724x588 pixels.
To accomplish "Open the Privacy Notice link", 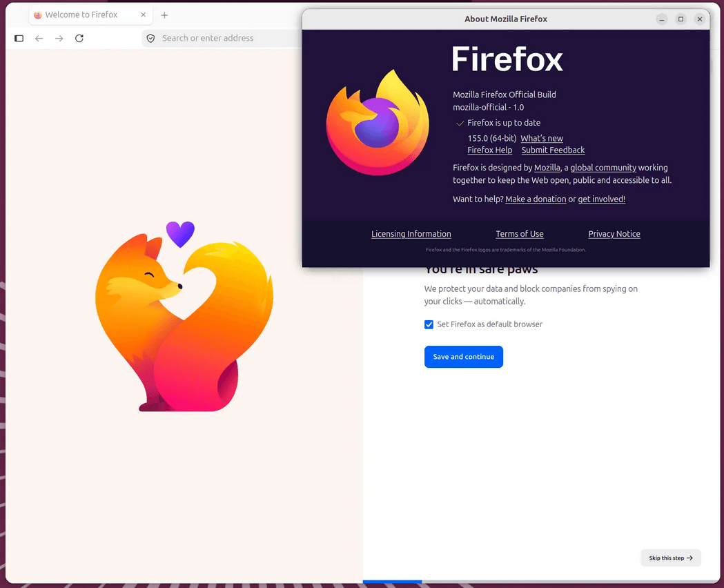I will pos(614,234).
